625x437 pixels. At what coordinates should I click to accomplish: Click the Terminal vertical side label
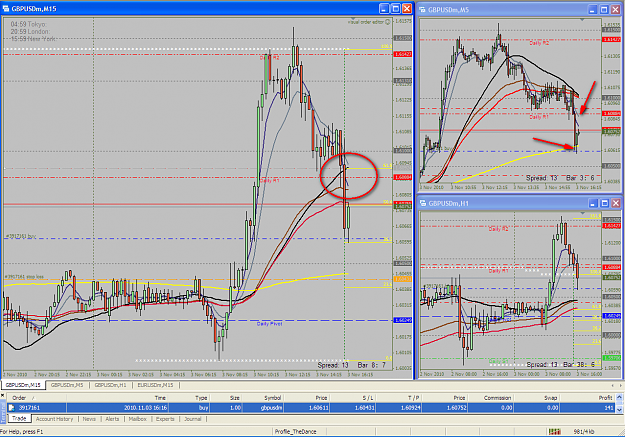(x=3, y=413)
